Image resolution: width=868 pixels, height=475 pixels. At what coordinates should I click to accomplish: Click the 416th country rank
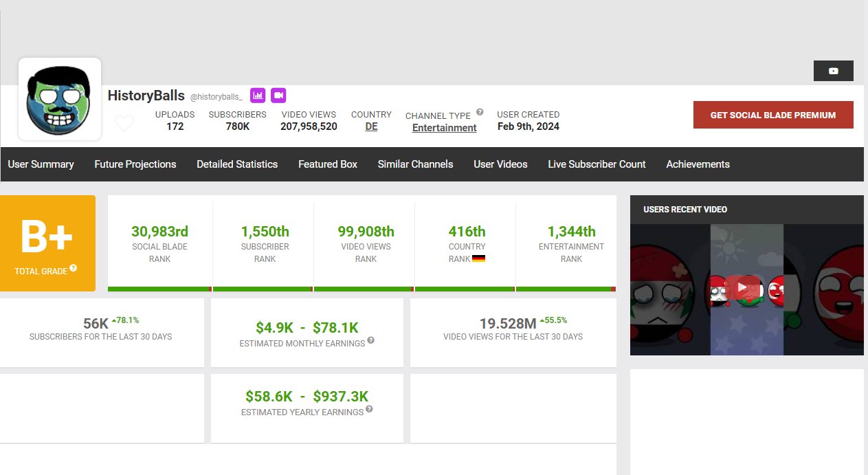click(x=467, y=232)
